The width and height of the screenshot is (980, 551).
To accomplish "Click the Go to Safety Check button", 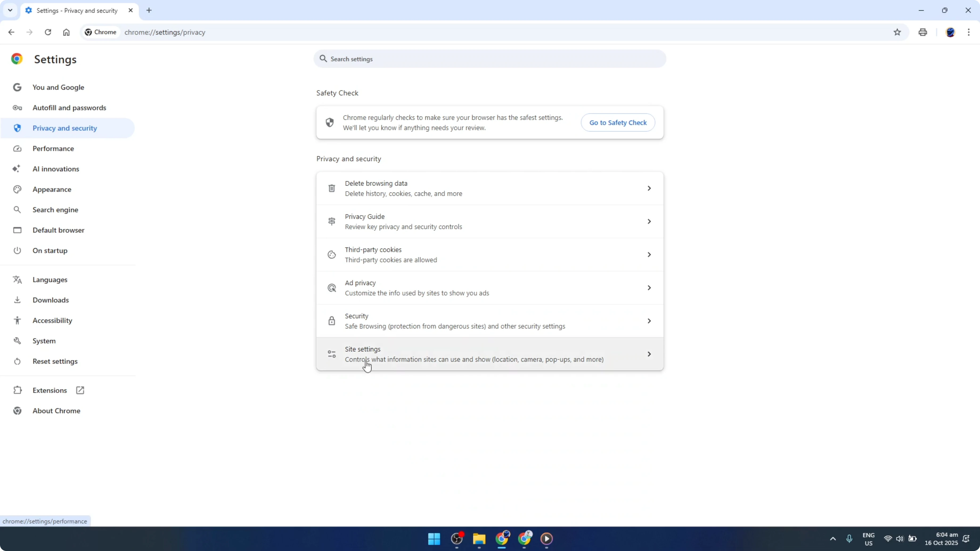I will [618, 122].
